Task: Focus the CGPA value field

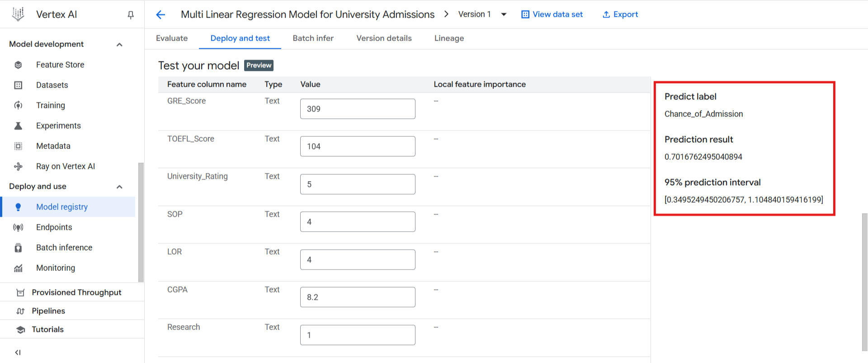Action: coord(358,297)
